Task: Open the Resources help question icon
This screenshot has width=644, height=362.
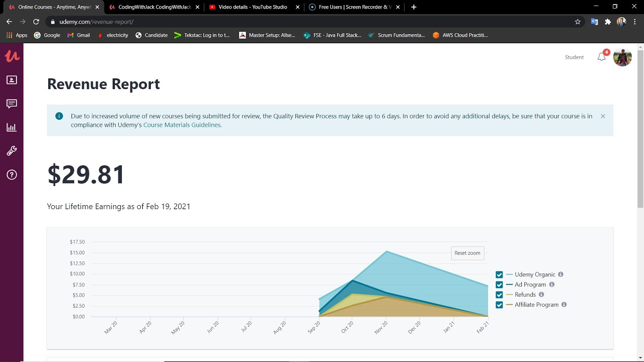Action: 12,174
